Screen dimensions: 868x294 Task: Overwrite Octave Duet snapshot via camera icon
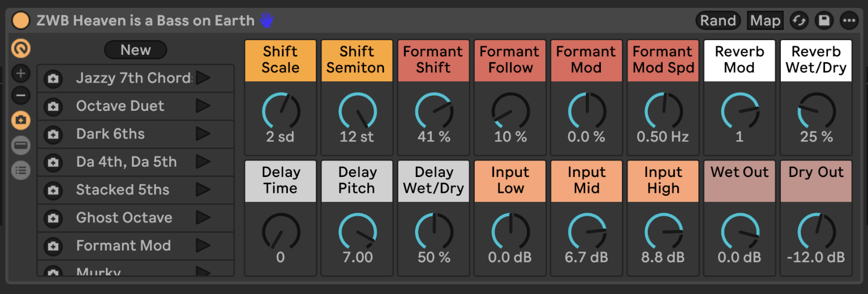pos(53,106)
